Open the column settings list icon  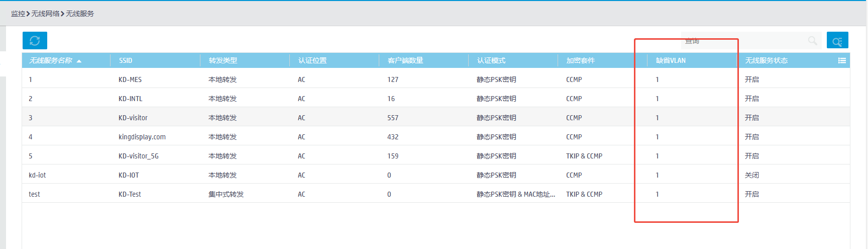pos(842,61)
